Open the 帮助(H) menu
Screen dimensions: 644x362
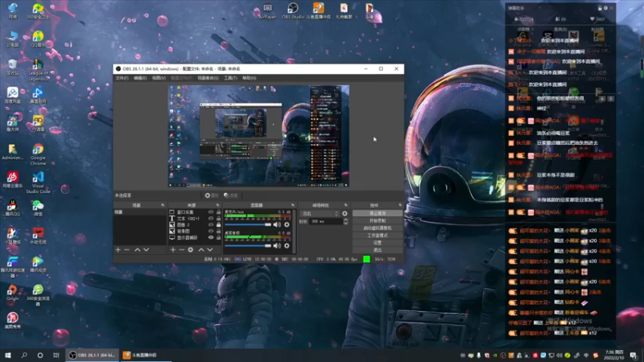(x=249, y=78)
